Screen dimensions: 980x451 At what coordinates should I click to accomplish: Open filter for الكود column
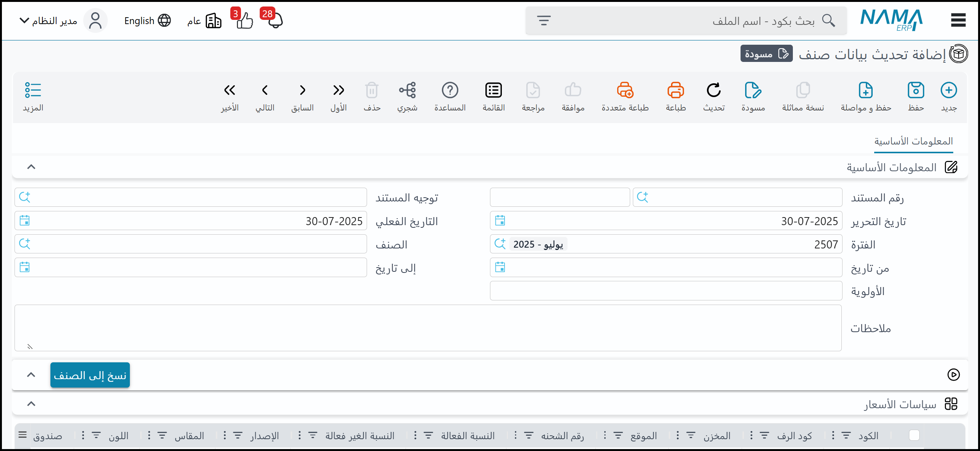[x=846, y=435]
